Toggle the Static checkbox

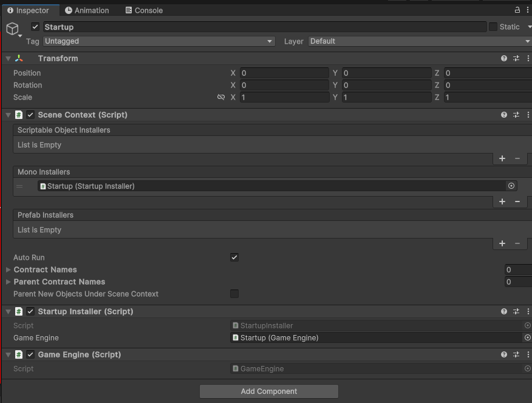(493, 27)
